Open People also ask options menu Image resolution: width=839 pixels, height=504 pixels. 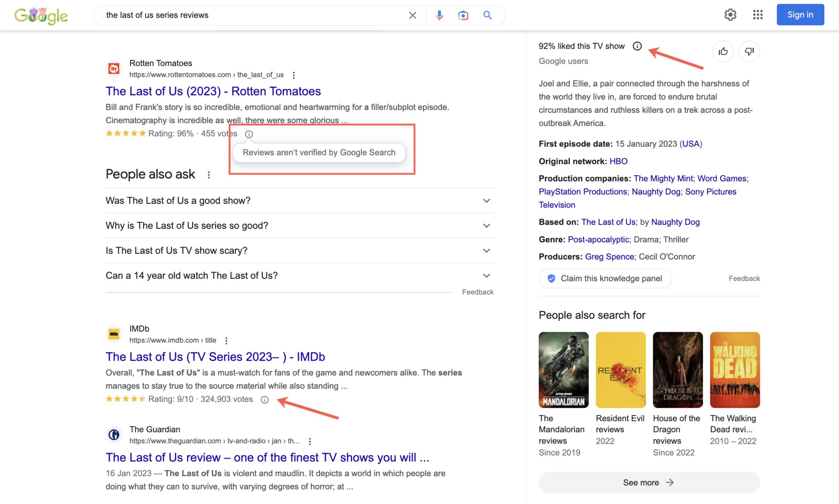click(x=209, y=175)
